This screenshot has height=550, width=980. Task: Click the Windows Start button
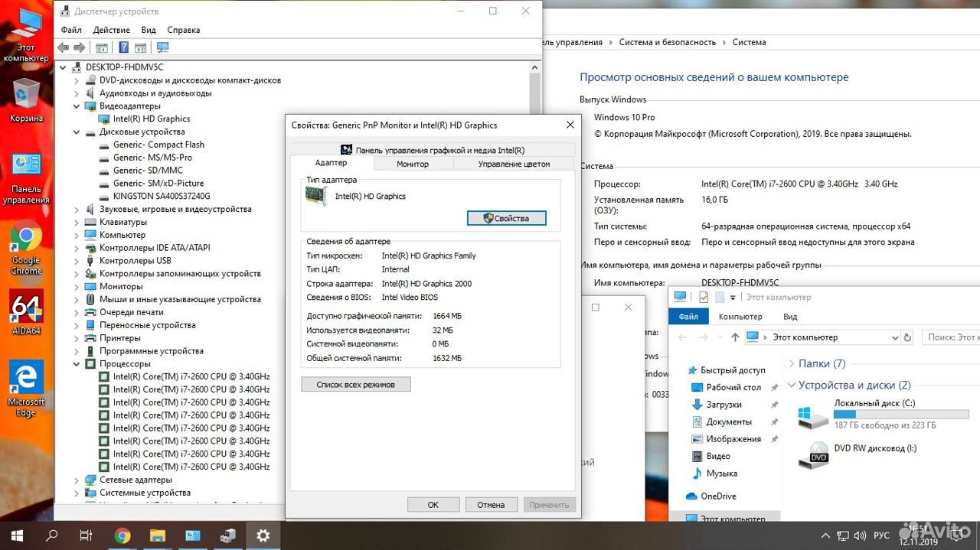click(x=15, y=535)
